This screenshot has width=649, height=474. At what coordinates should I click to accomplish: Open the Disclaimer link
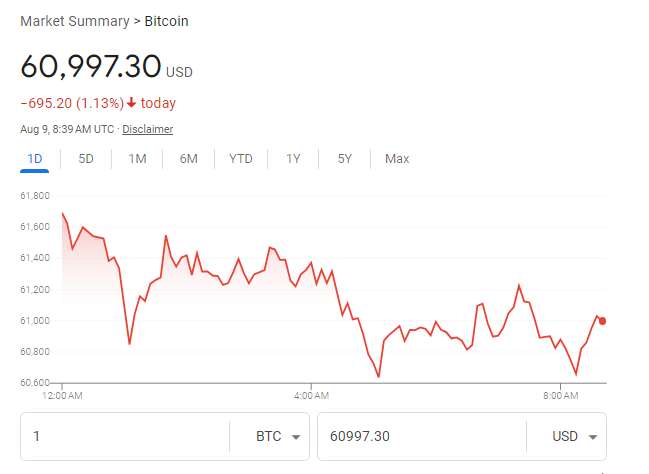coord(147,129)
